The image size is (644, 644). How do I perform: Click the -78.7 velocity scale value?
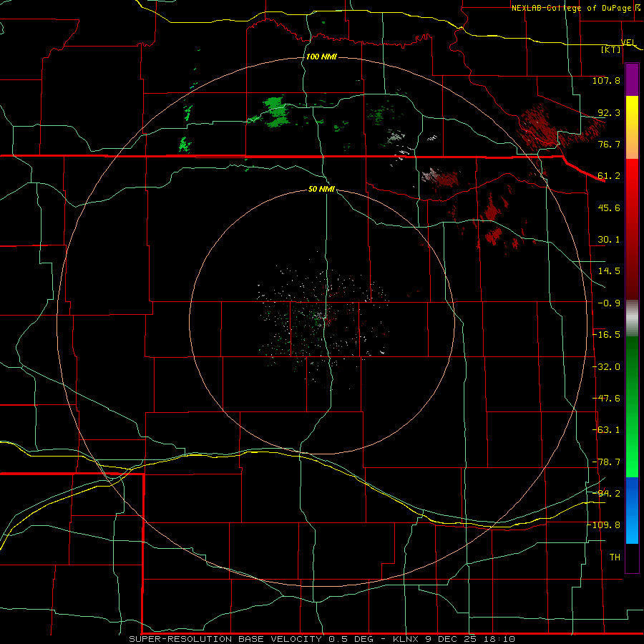tap(606, 462)
